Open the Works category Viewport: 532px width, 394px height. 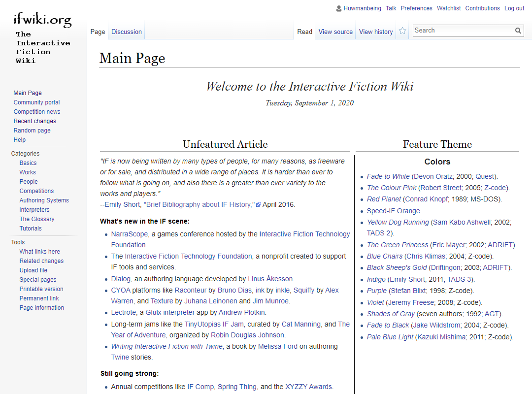(x=28, y=172)
